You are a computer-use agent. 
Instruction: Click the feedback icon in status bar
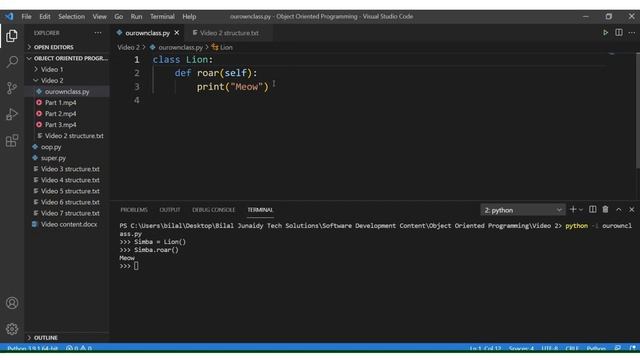point(618,349)
